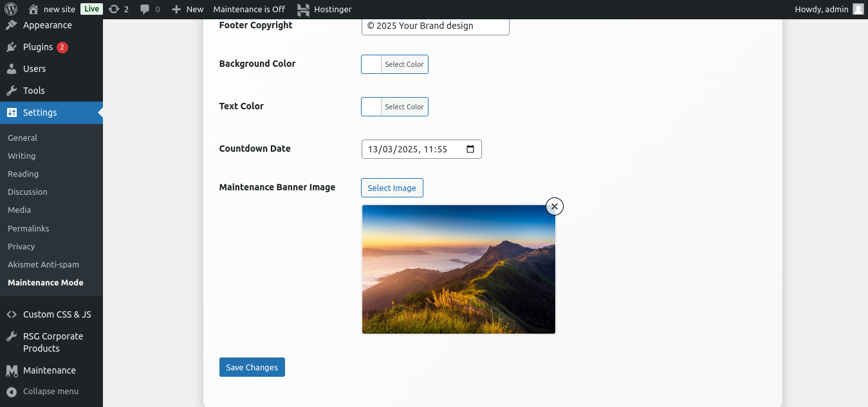This screenshot has width=868, height=407.
Task: Expand the New content dropdown
Action: [188, 9]
